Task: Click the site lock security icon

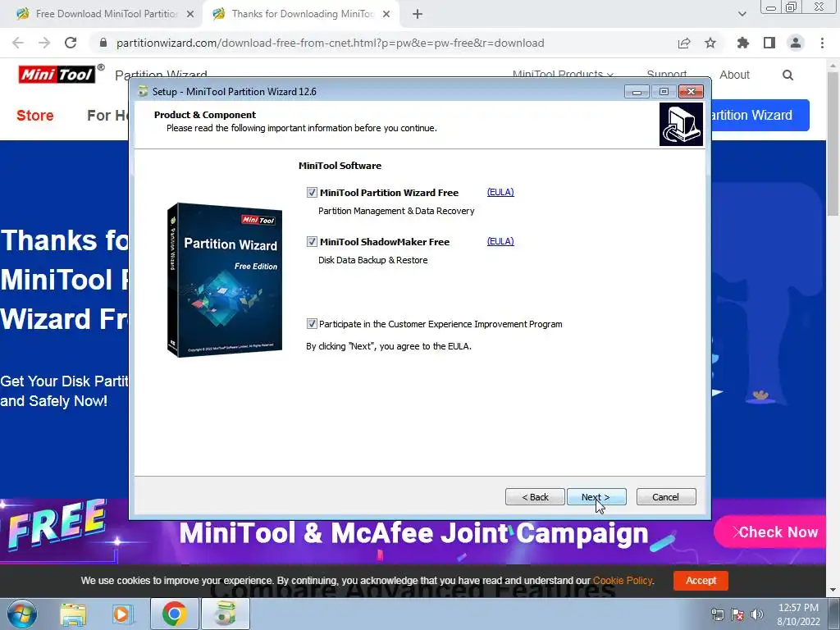Action: pos(103,43)
